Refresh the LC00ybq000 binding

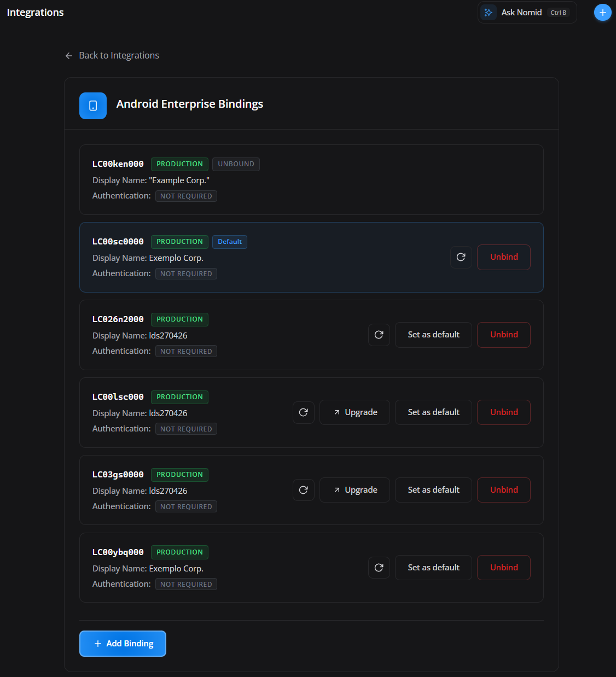(379, 568)
